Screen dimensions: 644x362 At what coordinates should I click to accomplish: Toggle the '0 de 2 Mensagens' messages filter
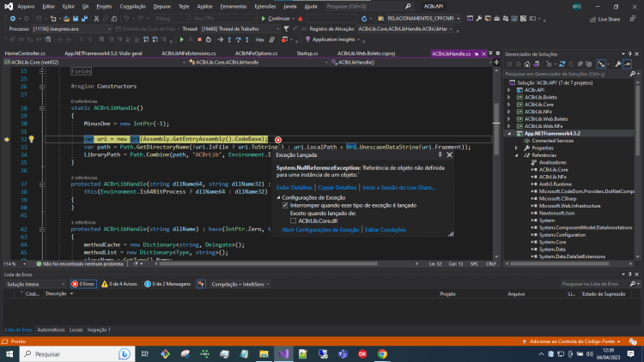167,284
